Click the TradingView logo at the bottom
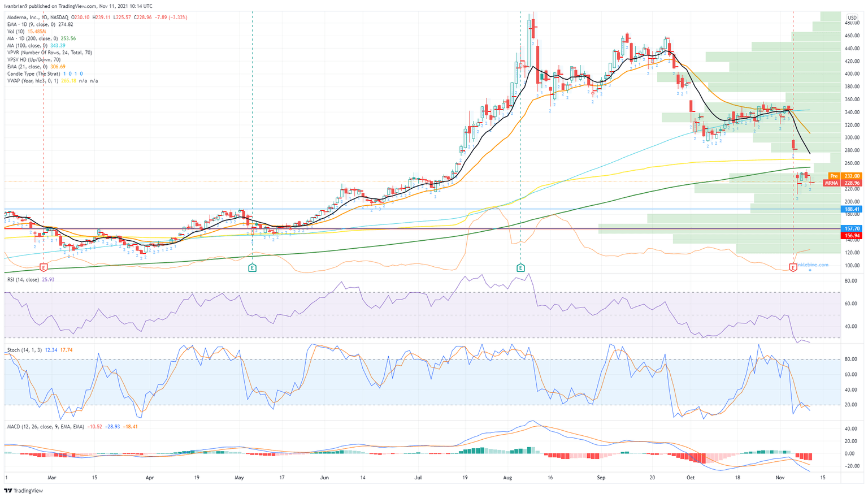 tap(23, 491)
